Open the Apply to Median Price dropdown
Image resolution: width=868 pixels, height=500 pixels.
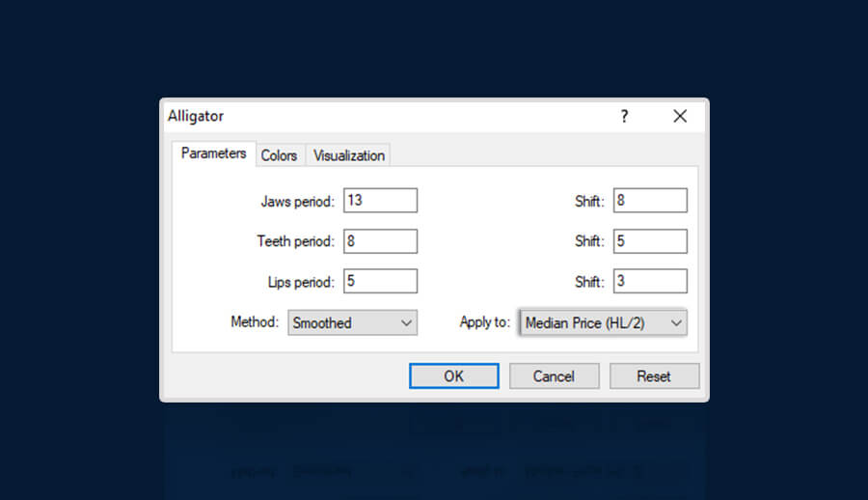(603, 322)
